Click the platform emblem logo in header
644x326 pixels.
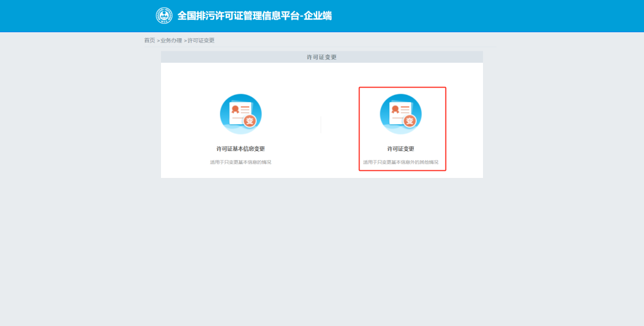[164, 16]
